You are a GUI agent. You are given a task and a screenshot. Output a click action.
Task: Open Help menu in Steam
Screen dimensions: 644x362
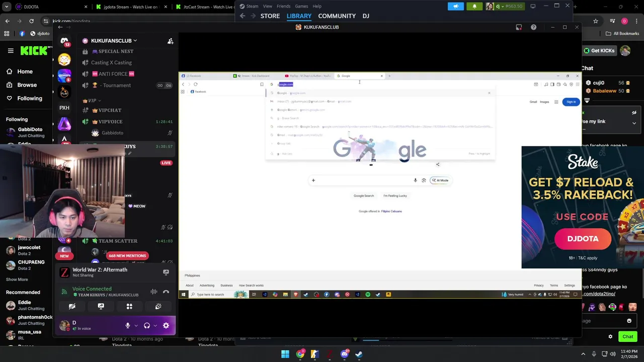coord(317,6)
